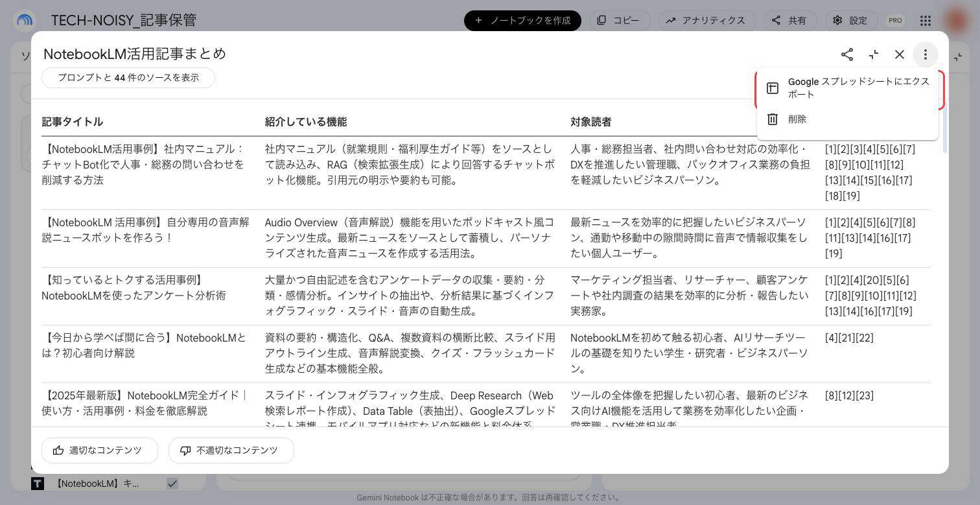This screenshot has height=505, width=980.
Task: Open the Google apps grid
Action: (x=926, y=20)
